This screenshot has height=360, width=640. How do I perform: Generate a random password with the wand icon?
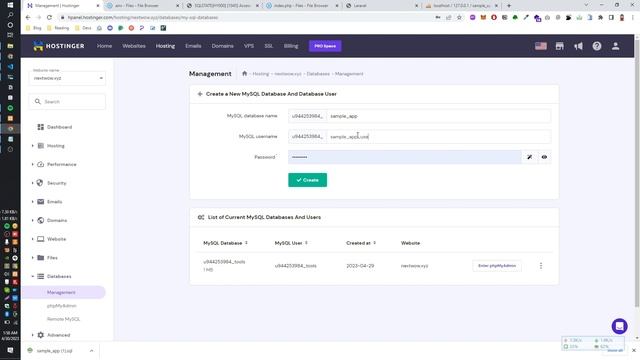point(529,157)
